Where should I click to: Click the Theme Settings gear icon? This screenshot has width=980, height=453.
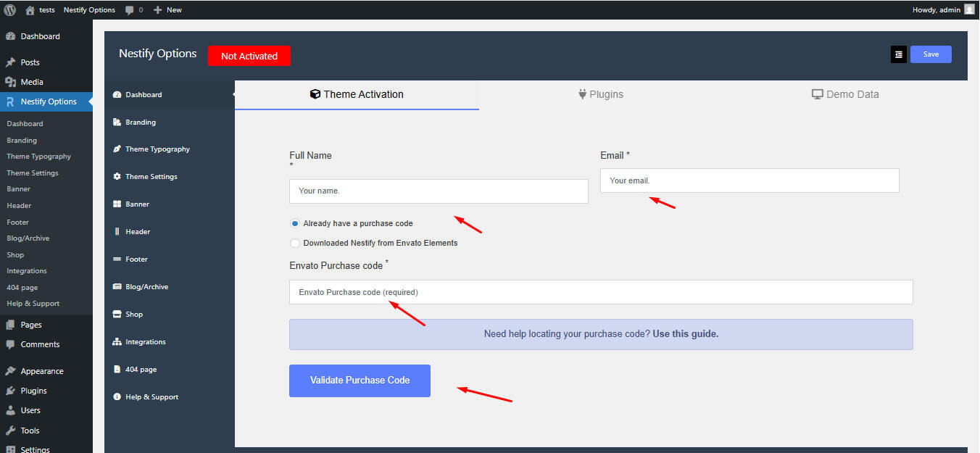click(x=117, y=177)
